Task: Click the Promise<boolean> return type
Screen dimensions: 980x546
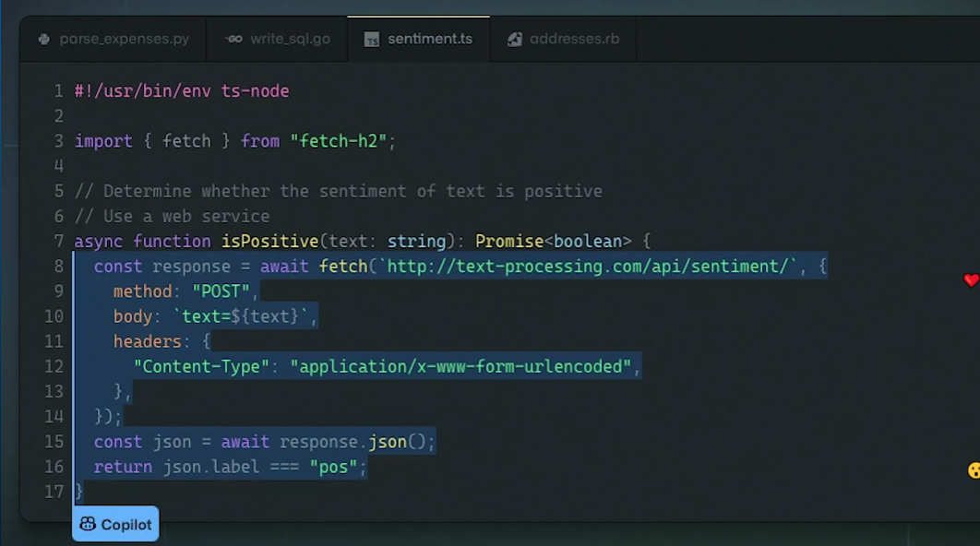Action: pyautogui.click(x=553, y=241)
